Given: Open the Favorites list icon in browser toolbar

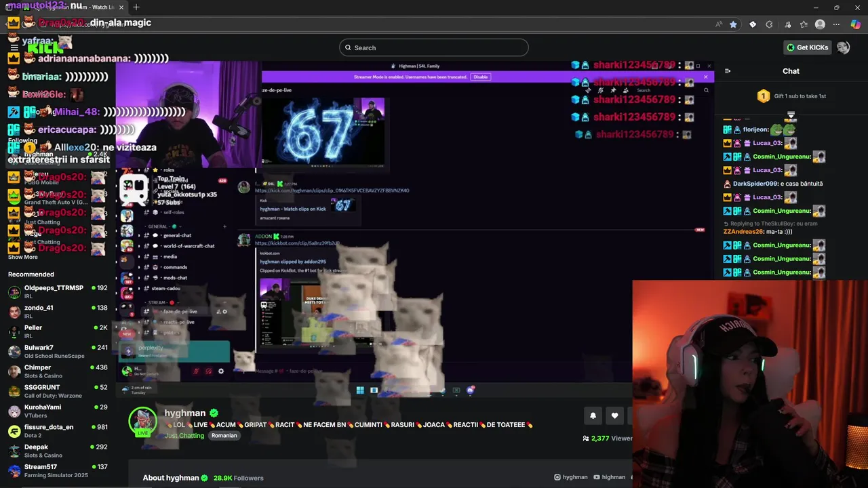Looking at the screenshot, I should [804, 24].
